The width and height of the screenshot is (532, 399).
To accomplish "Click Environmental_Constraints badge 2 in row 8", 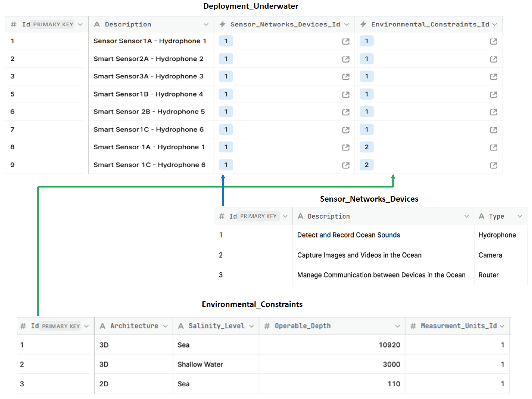I will 366,147.
